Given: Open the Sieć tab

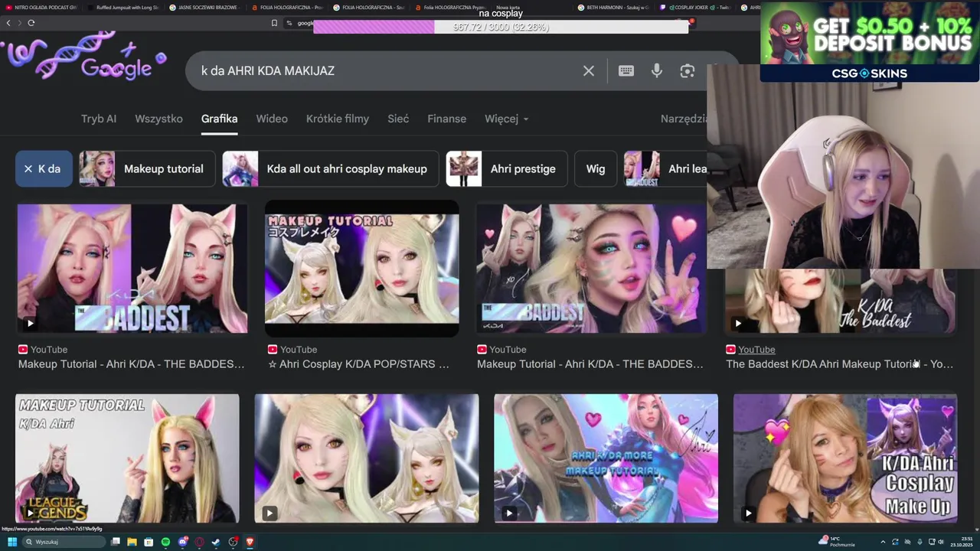Looking at the screenshot, I should point(398,119).
